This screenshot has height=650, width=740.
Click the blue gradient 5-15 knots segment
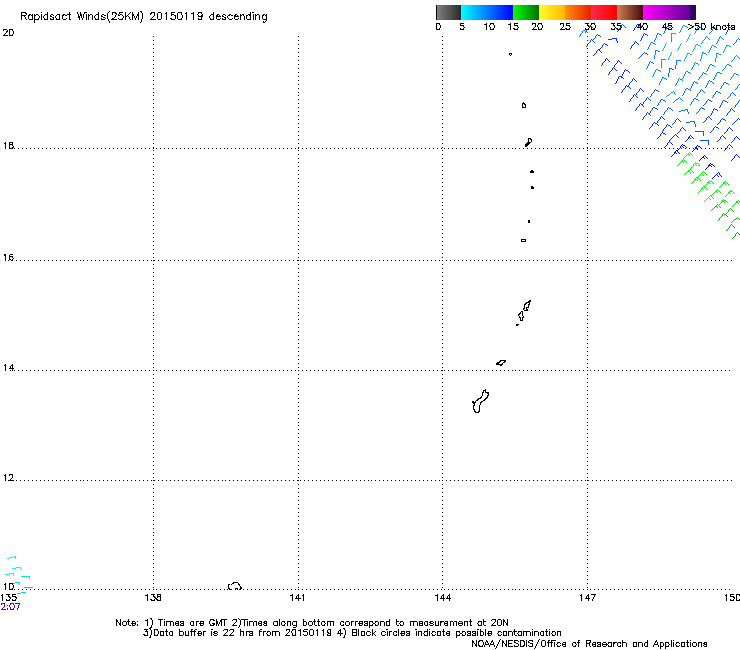coord(487,12)
